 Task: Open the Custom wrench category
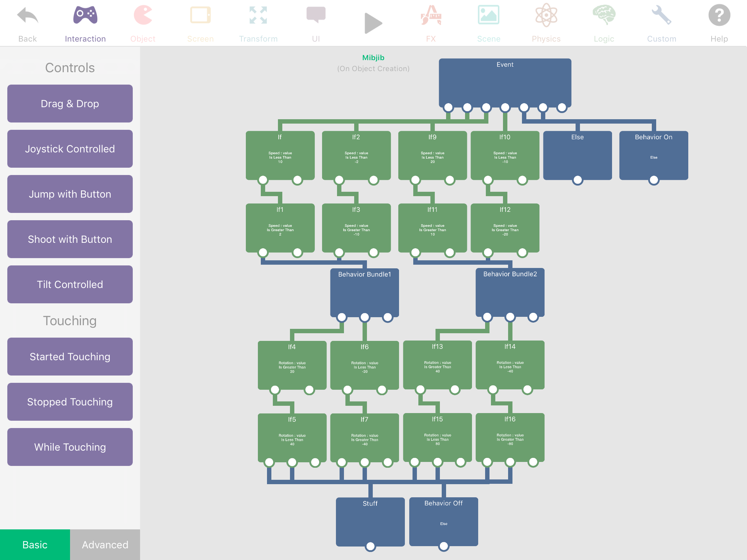tap(661, 16)
